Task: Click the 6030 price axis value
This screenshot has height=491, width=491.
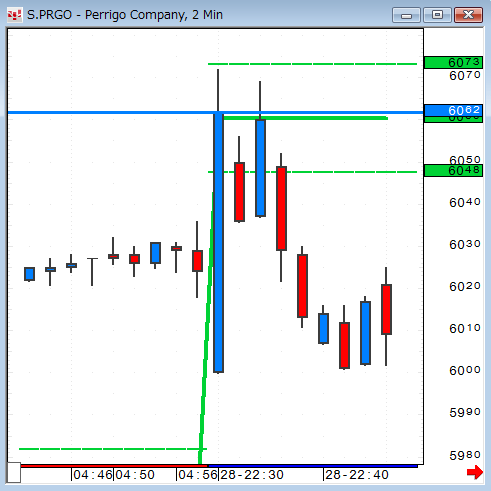Action: (x=465, y=244)
